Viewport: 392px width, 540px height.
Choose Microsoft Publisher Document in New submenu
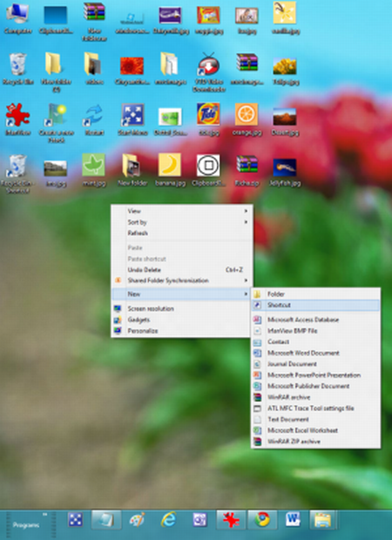pyautogui.click(x=315, y=386)
